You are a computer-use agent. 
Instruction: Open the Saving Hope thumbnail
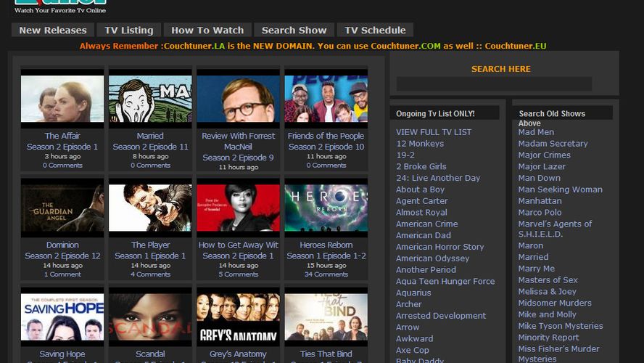62,317
